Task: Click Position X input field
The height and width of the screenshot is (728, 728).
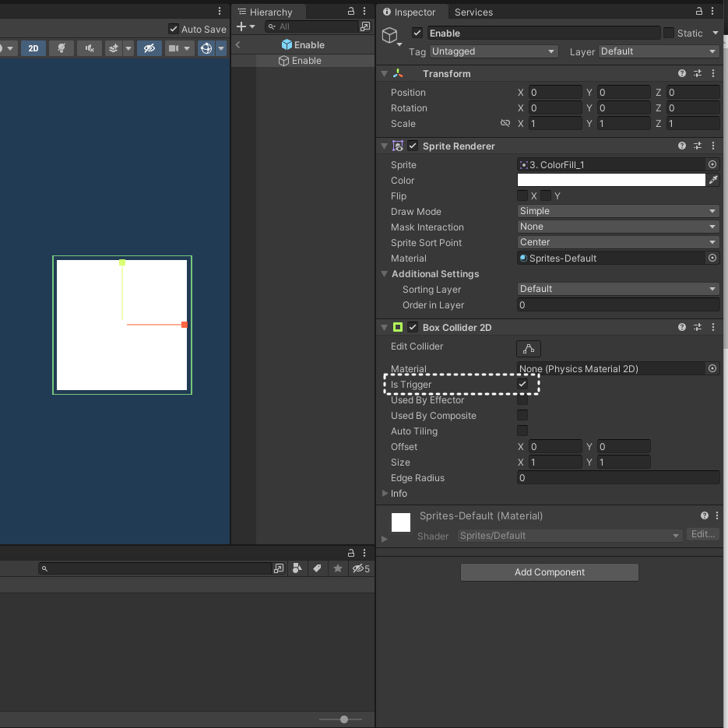Action: [x=555, y=92]
